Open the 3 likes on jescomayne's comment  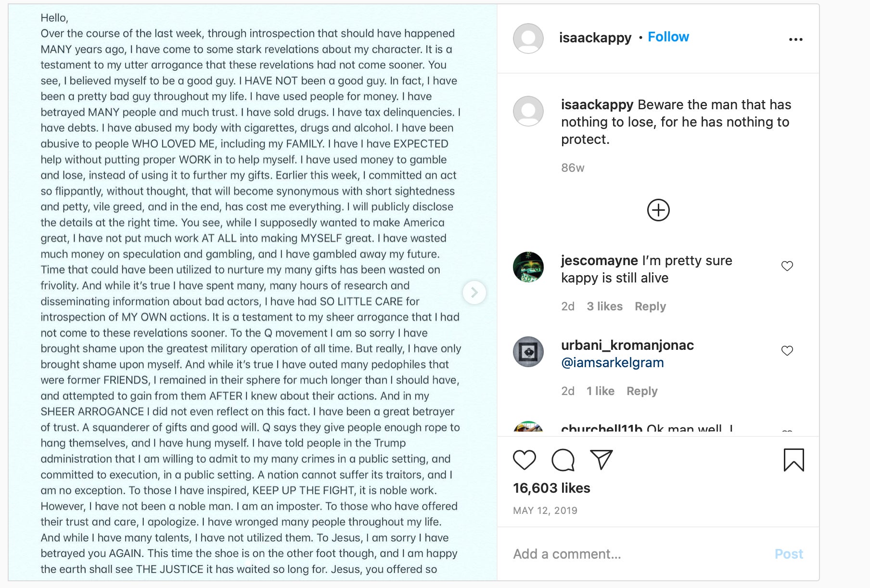click(x=604, y=306)
